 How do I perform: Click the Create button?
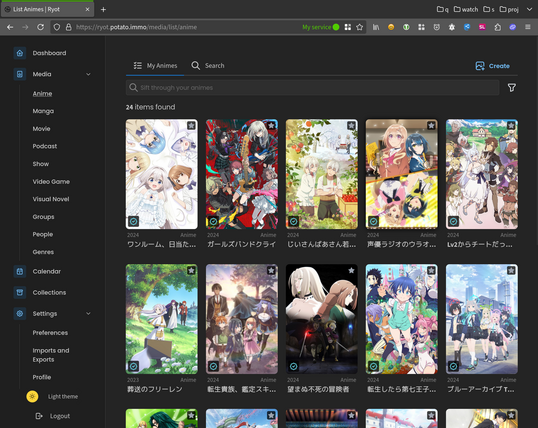coord(492,66)
